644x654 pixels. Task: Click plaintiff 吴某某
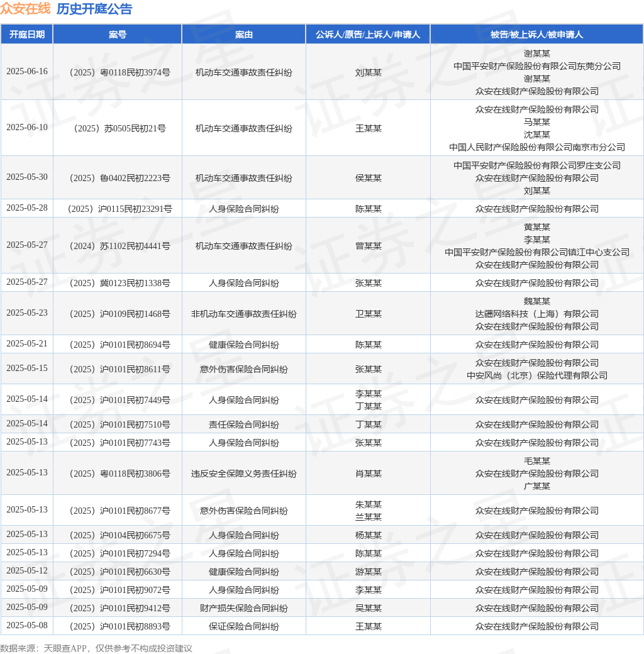369,609
